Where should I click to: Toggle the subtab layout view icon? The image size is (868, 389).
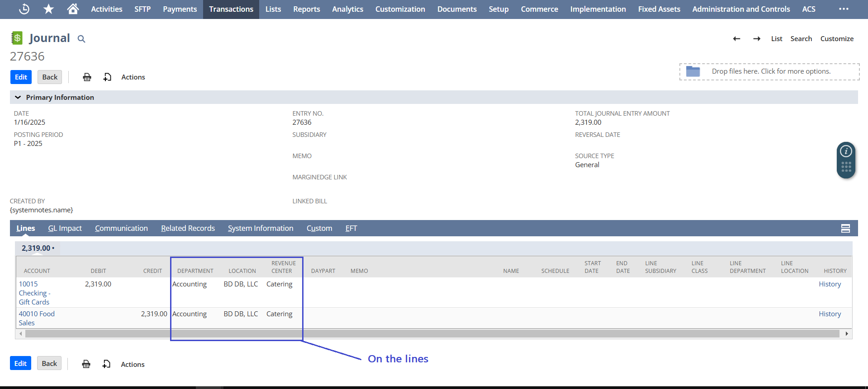[x=845, y=229]
